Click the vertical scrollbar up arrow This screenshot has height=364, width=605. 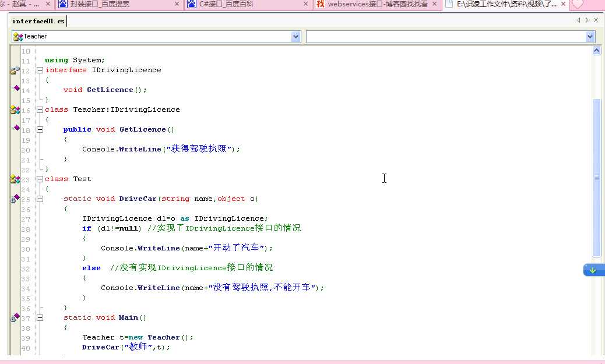pyautogui.click(x=596, y=51)
